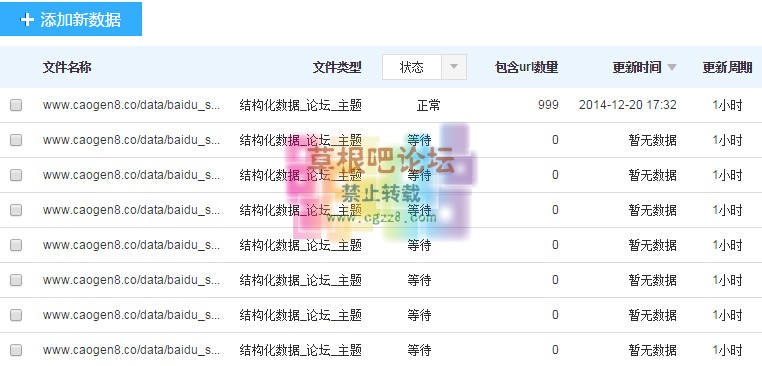Click the date 2014-12-20 17:32
The width and height of the screenshot is (762, 366).
coord(628,105)
